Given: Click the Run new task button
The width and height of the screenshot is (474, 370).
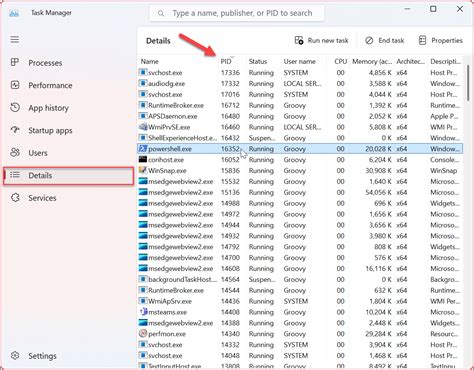Looking at the screenshot, I should pos(322,41).
